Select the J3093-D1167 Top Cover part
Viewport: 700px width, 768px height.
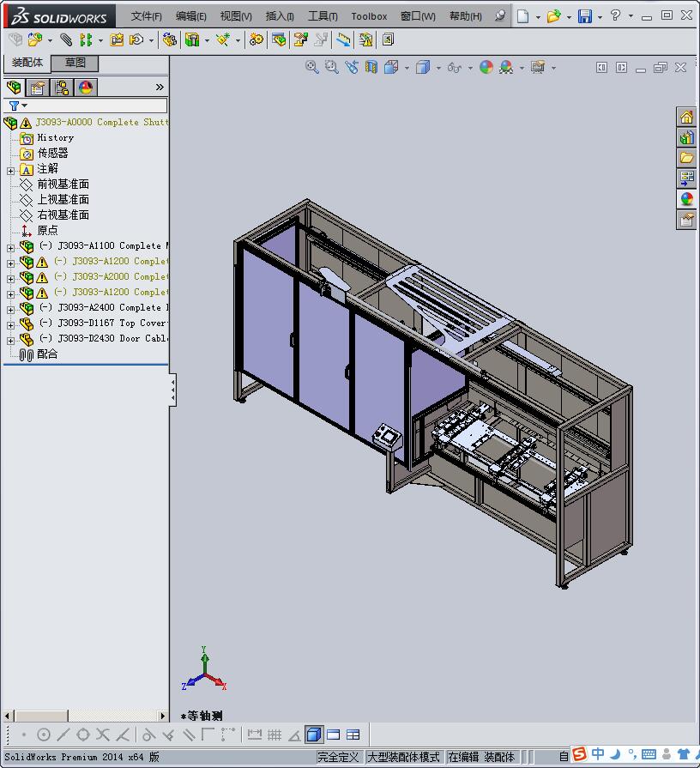94,324
